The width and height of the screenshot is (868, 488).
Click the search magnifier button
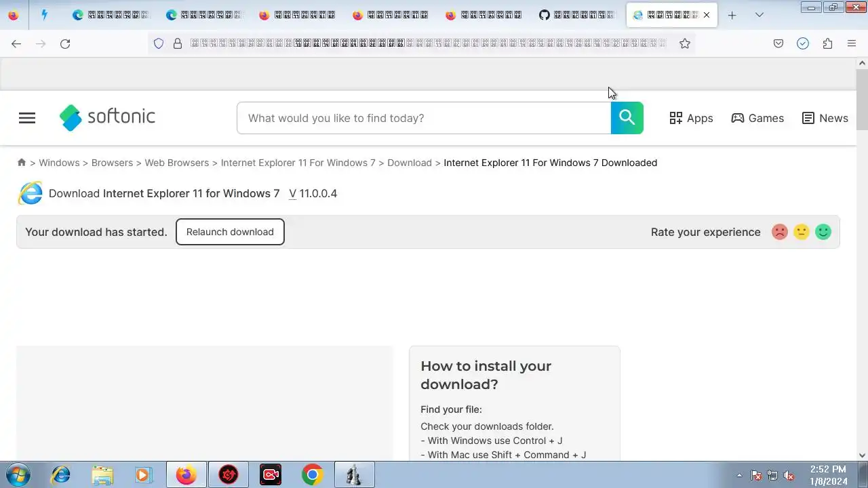coord(627,118)
